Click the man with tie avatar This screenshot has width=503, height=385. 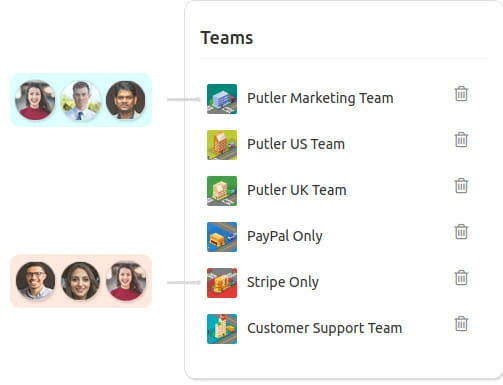81,100
